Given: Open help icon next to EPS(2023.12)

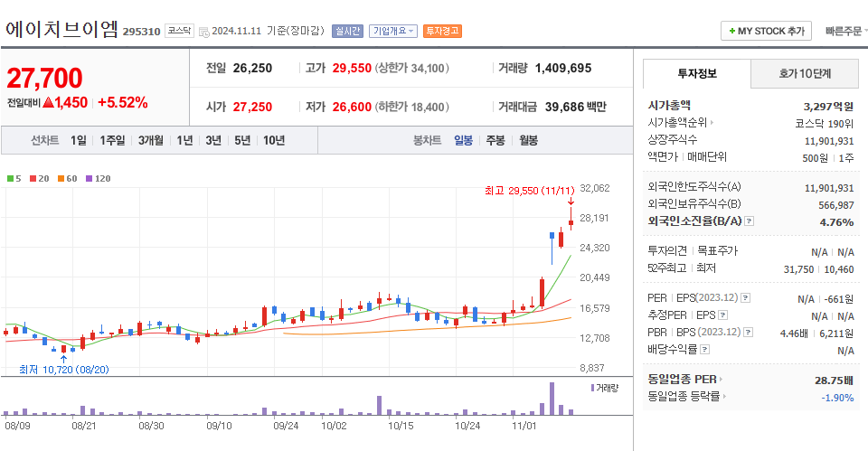Looking at the screenshot, I should [x=746, y=298].
